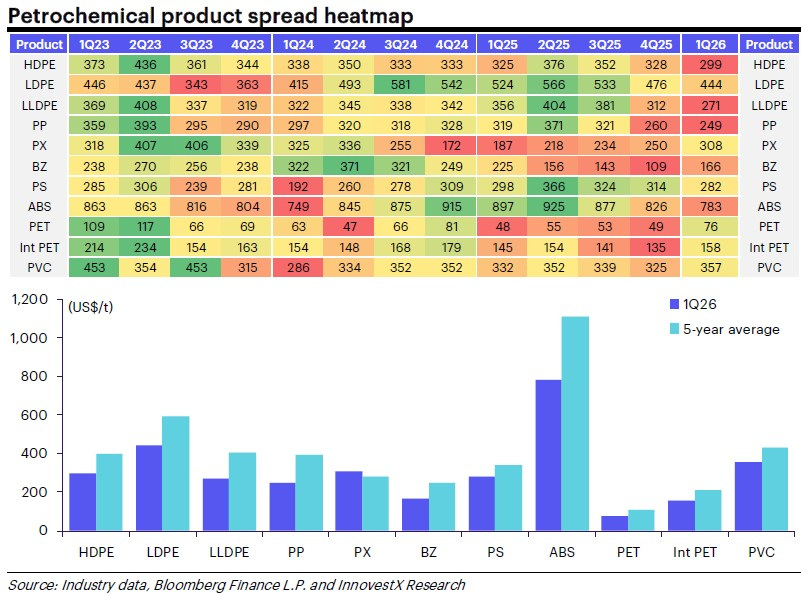Click the 5-year average cyan legend swatch
The width and height of the screenshot is (802, 595).
673,329
